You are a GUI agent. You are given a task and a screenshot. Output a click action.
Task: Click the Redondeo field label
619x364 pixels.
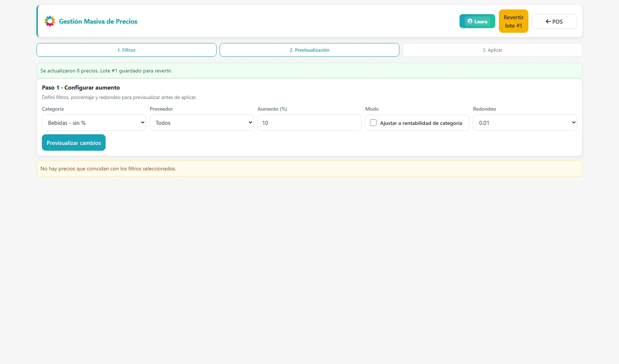coord(485,109)
